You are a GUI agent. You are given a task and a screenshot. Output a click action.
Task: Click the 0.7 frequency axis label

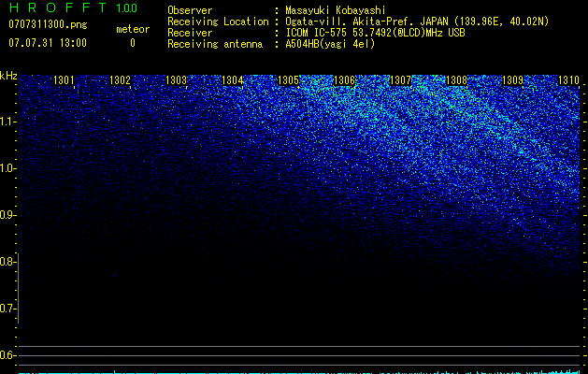pos(8,309)
